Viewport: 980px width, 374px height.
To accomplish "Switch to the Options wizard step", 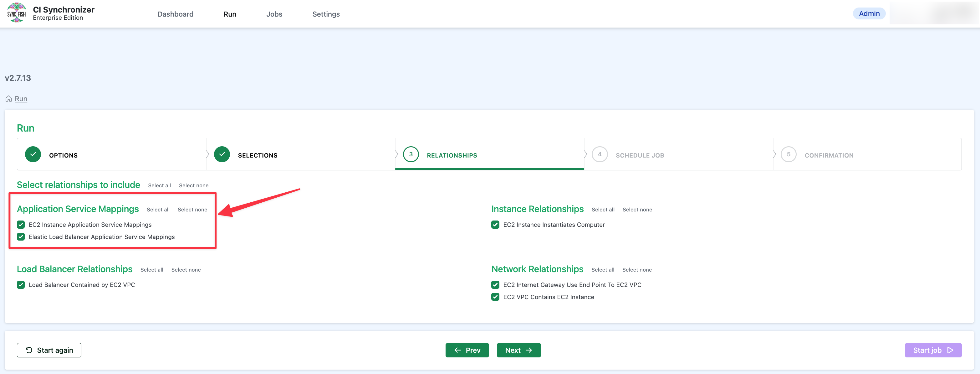I will click(x=63, y=155).
